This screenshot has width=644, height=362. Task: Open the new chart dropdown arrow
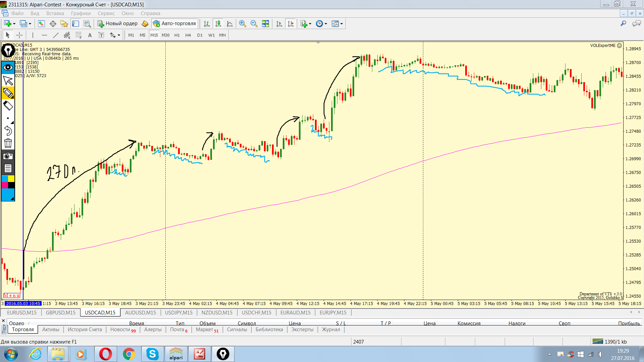(14, 24)
